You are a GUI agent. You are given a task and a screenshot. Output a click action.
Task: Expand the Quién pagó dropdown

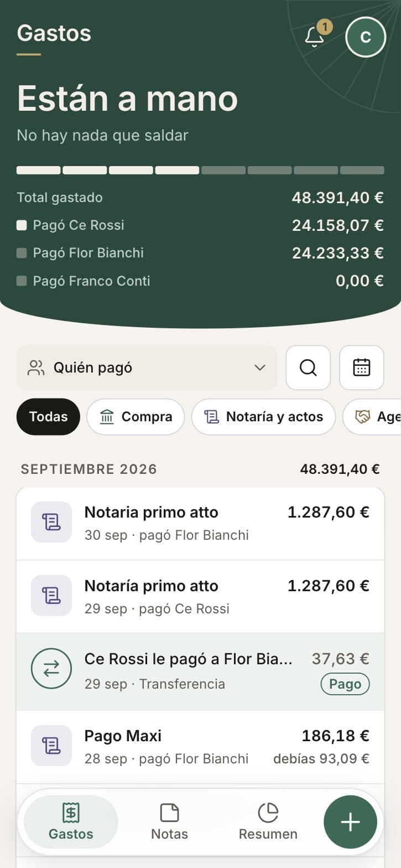click(x=147, y=368)
